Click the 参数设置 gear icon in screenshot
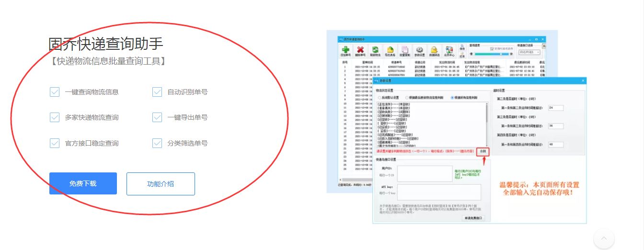This screenshot has height=250, width=644. pos(420,51)
